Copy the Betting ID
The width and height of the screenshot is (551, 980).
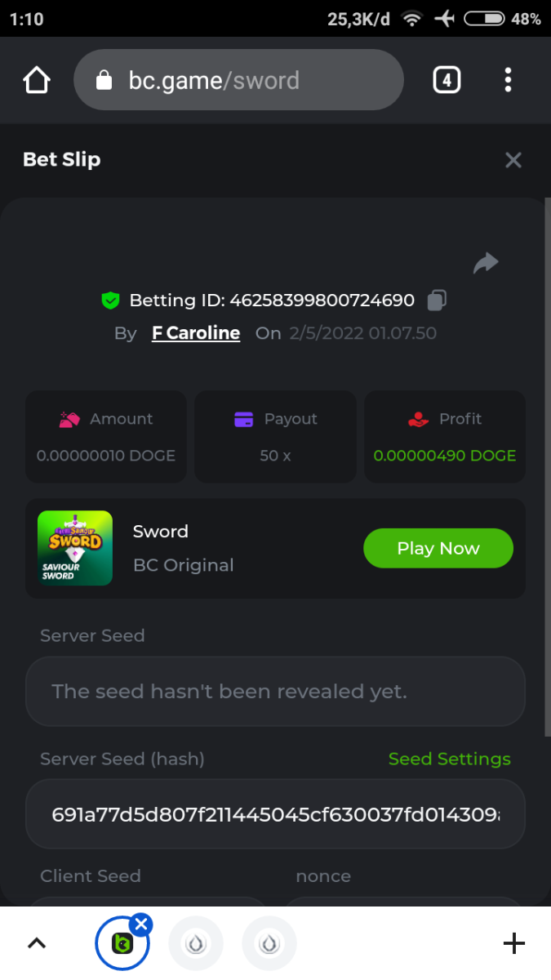coord(437,301)
